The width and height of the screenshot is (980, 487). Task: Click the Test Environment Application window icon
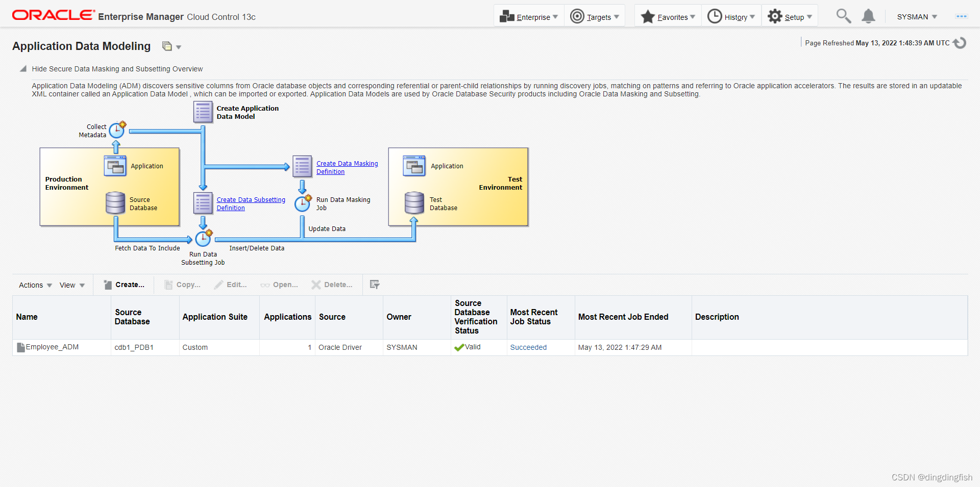(414, 166)
